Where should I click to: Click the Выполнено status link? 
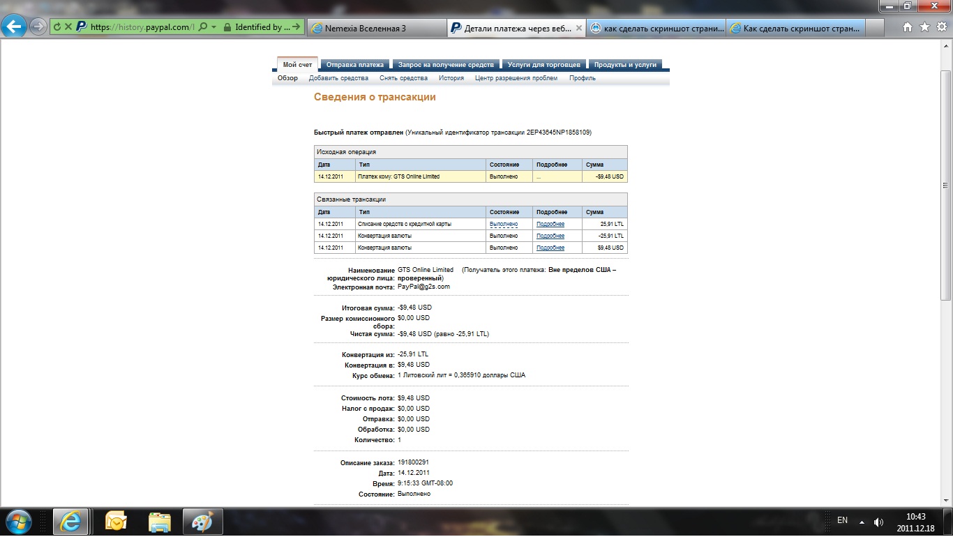point(503,224)
